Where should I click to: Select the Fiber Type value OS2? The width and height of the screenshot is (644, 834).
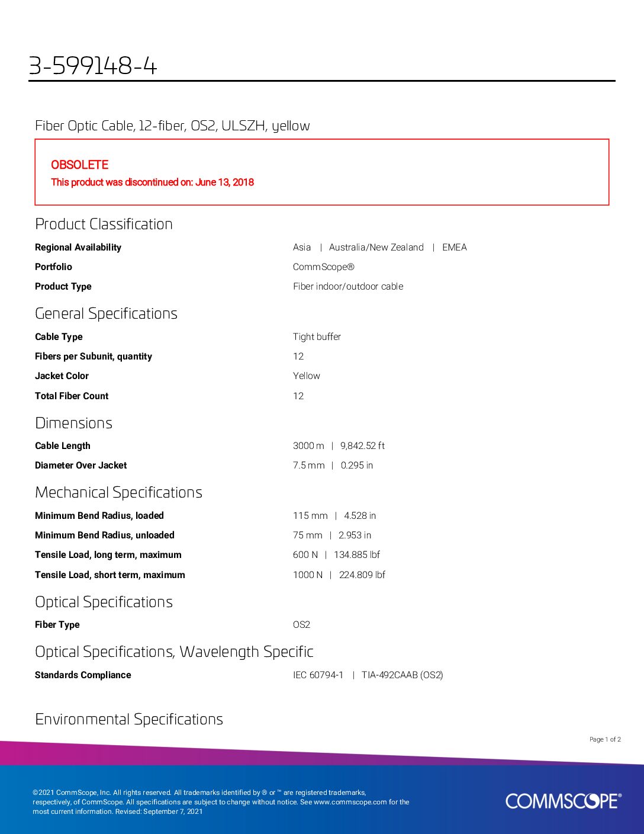[301, 625]
